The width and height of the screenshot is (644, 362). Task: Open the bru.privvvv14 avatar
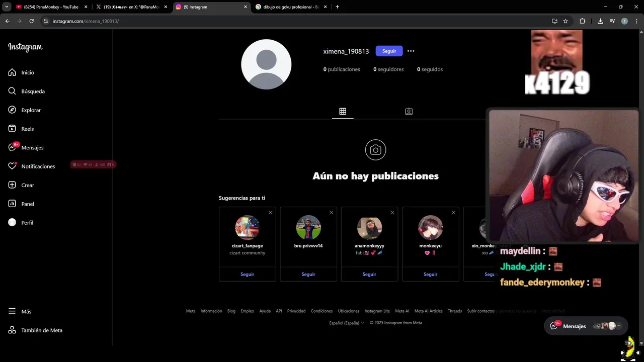click(308, 228)
